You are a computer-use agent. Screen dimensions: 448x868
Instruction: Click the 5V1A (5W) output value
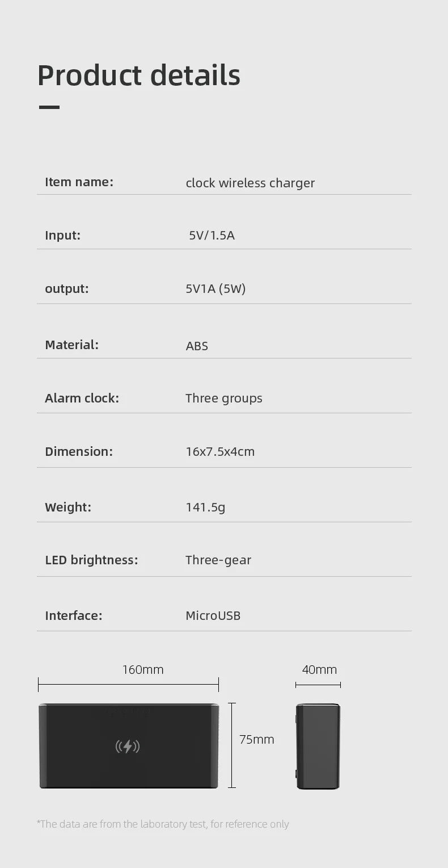[215, 288]
